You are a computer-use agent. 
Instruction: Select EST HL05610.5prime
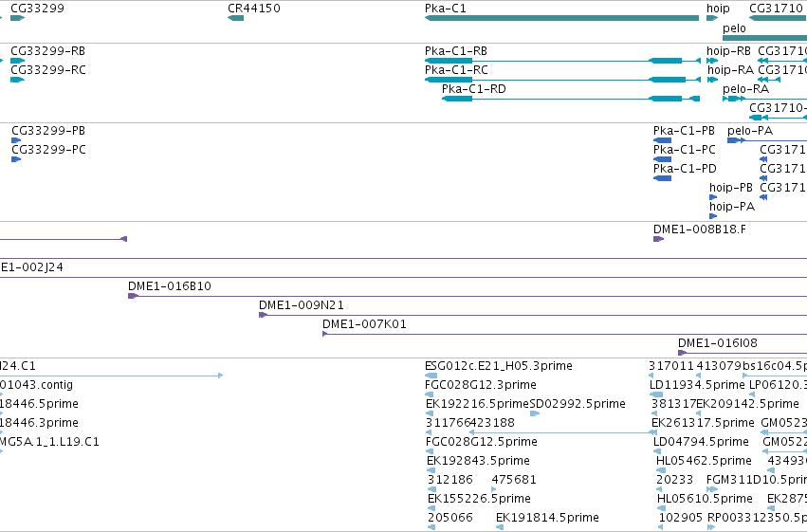[661, 509]
